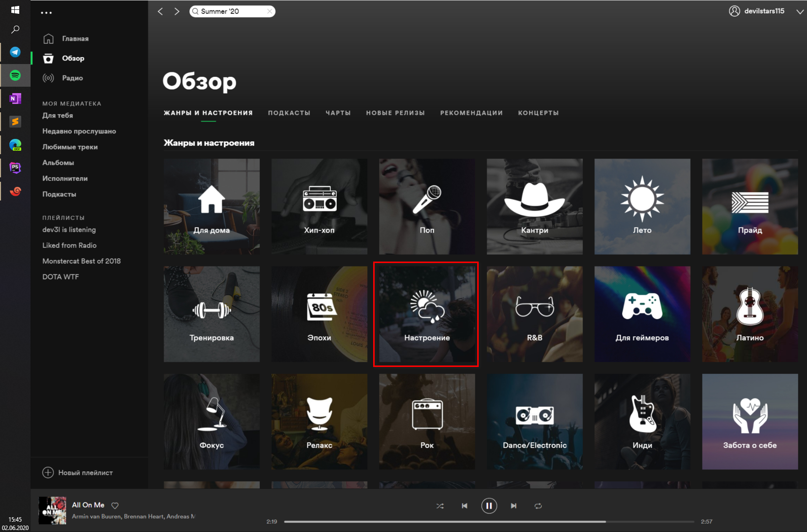Open the Dance/Electronic genre tile
The height and width of the screenshot is (532, 807).
(x=535, y=422)
